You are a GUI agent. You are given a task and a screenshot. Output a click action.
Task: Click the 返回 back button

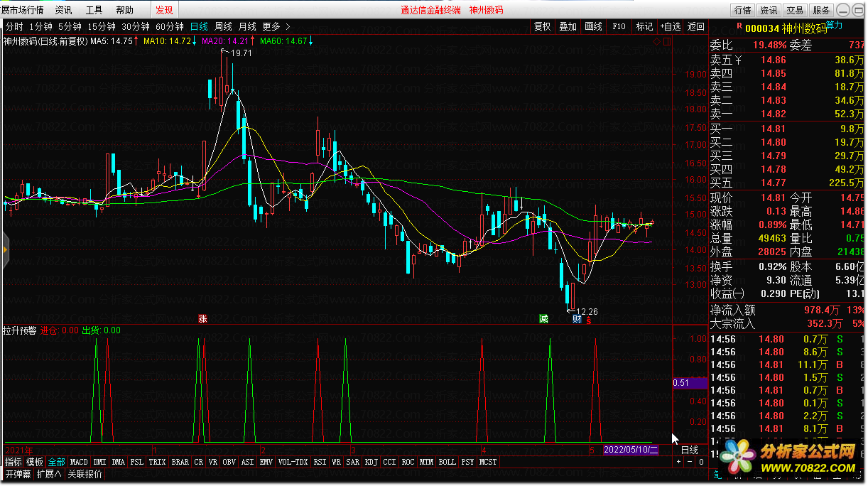point(696,26)
